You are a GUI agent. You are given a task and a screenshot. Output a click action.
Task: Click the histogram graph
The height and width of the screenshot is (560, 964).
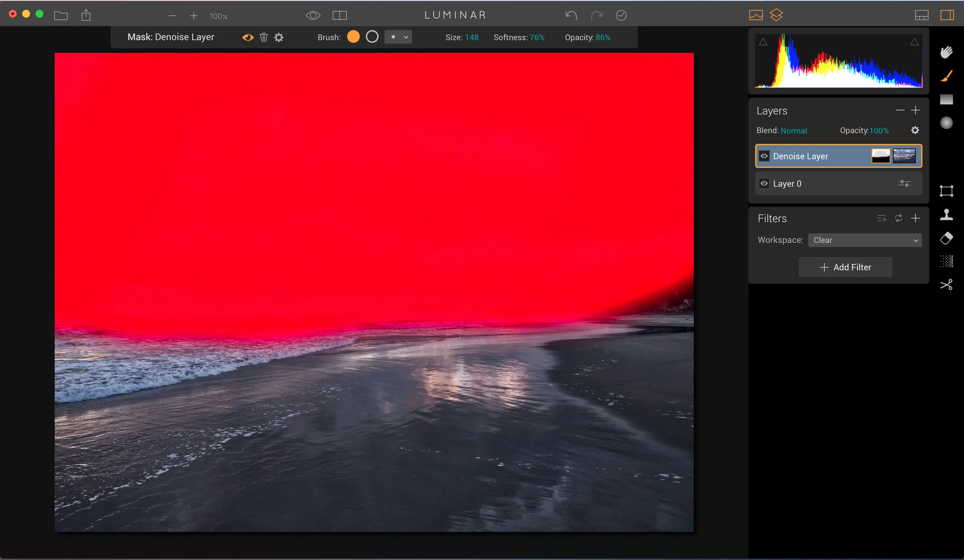839,61
